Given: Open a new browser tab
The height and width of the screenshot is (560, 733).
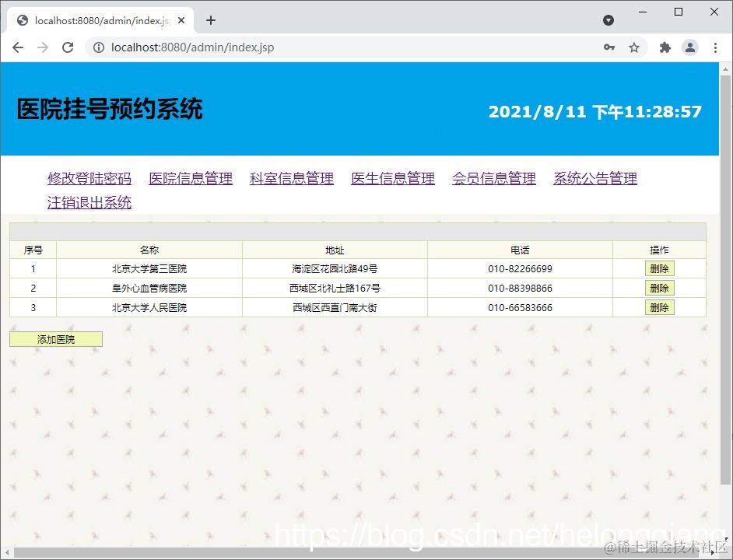Looking at the screenshot, I should pos(211,20).
